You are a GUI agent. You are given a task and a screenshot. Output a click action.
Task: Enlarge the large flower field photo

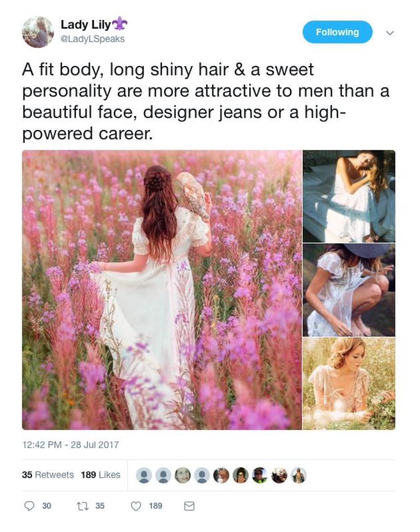[x=162, y=290]
